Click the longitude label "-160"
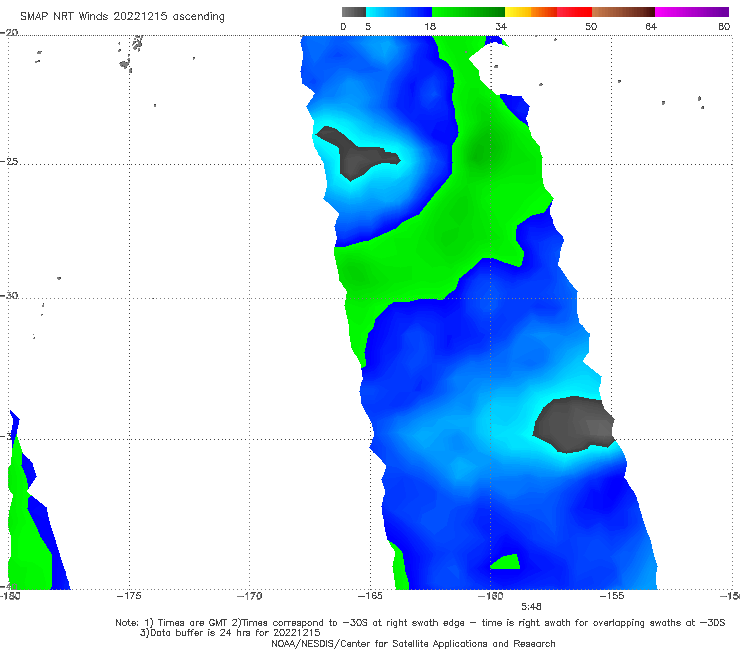Screen dimensions: 740x650 tap(491, 596)
